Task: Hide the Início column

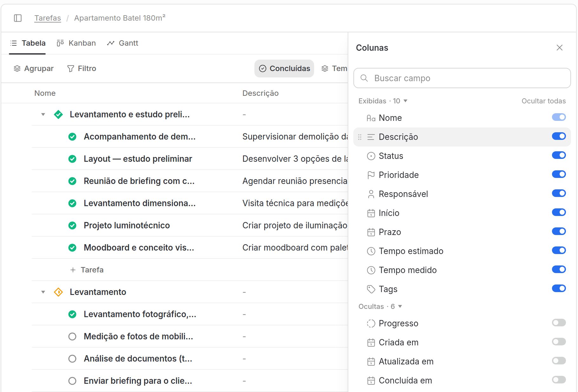Action: click(559, 212)
